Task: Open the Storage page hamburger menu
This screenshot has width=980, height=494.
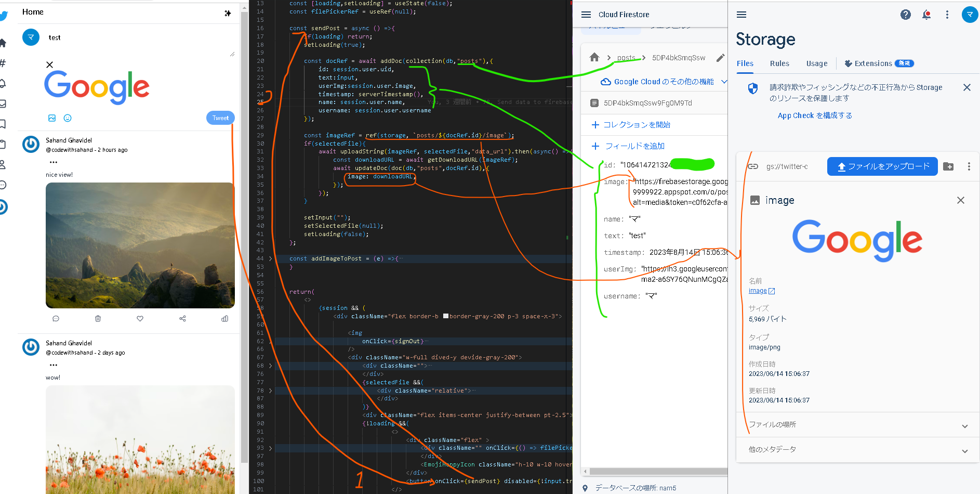Action: click(x=741, y=15)
